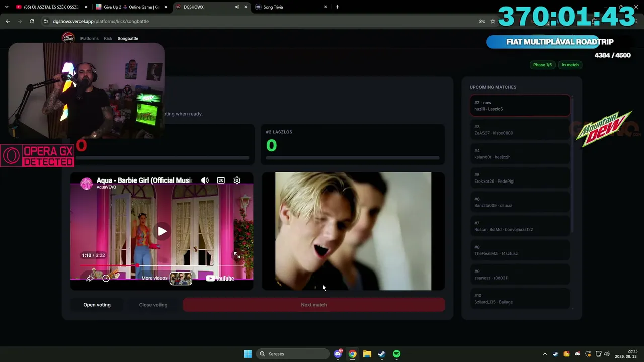The height and width of the screenshot is (362, 644).
Task: Play the Barbie Girl video
Action: 162,231
